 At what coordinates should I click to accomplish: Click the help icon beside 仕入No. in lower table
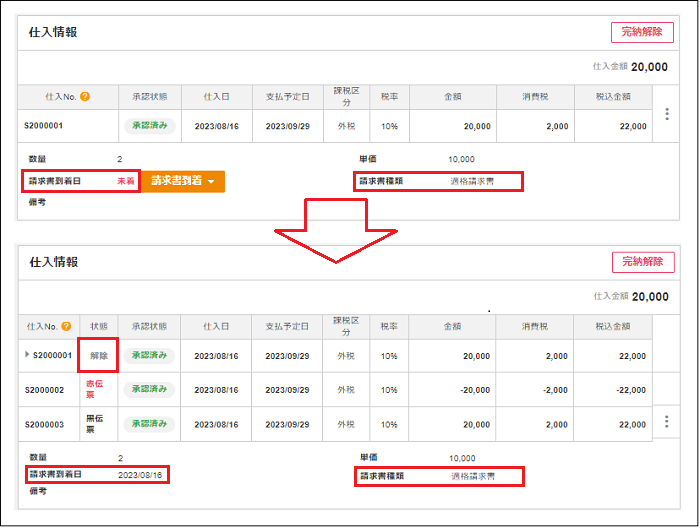(x=65, y=326)
